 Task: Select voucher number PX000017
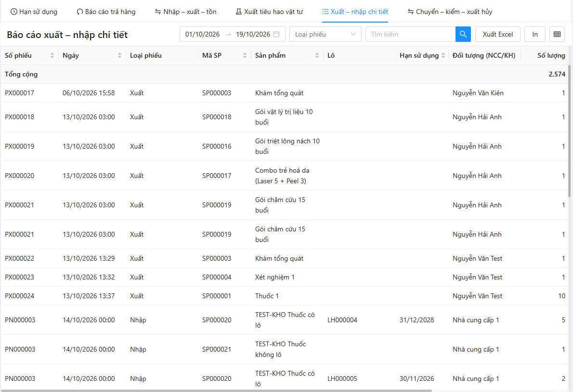pos(19,93)
